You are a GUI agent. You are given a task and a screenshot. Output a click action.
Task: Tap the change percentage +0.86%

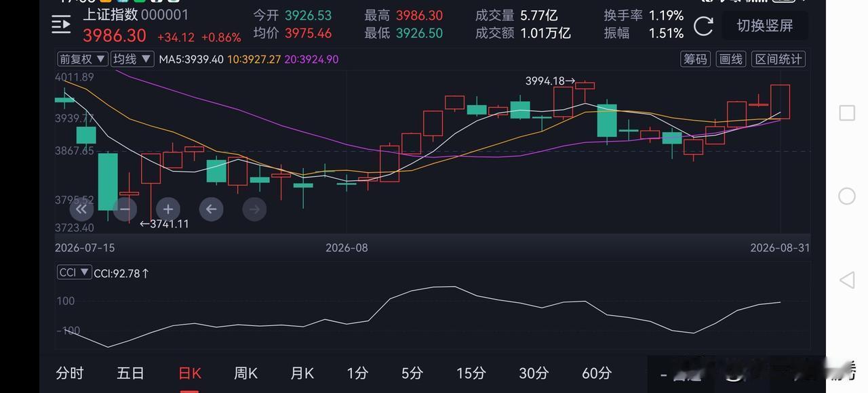(221, 38)
